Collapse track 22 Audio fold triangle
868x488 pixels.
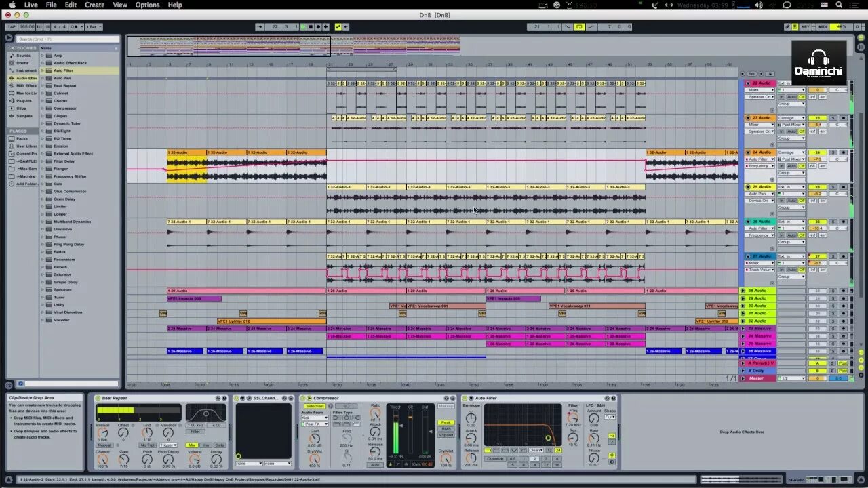coord(747,83)
